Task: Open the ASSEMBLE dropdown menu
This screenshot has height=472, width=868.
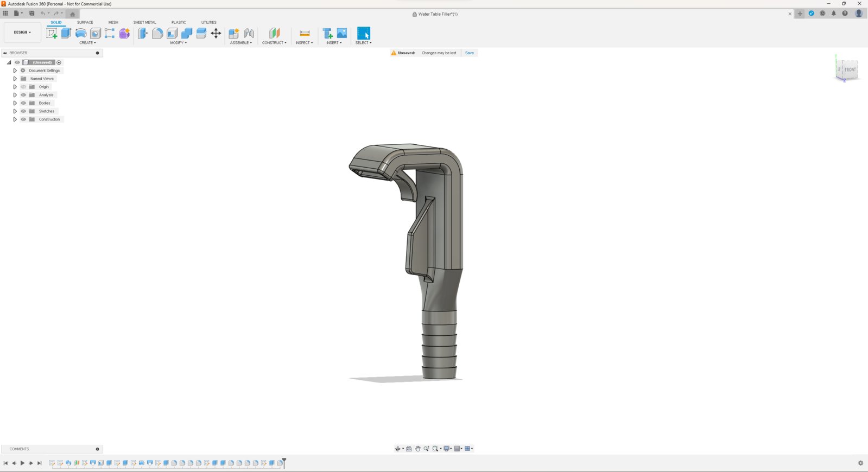Action: (x=241, y=43)
